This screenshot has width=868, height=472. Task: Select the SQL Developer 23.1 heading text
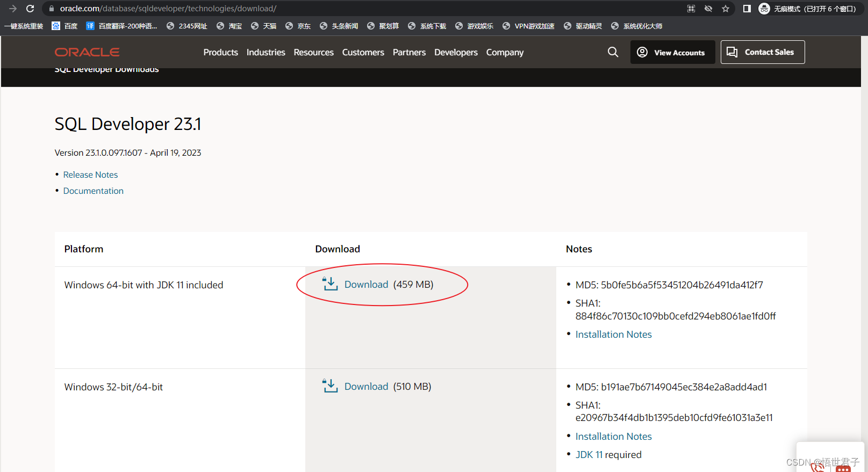(128, 124)
